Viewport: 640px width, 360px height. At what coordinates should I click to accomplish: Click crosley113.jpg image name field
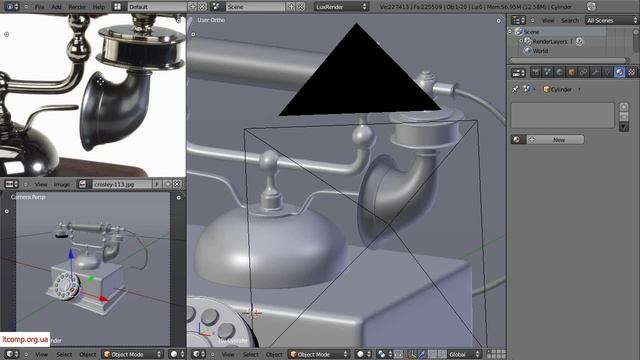122,184
